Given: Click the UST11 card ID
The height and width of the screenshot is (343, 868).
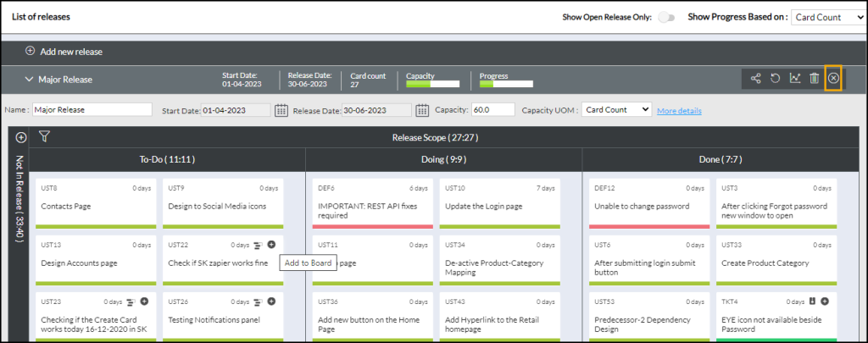Looking at the screenshot, I should [326, 245].
